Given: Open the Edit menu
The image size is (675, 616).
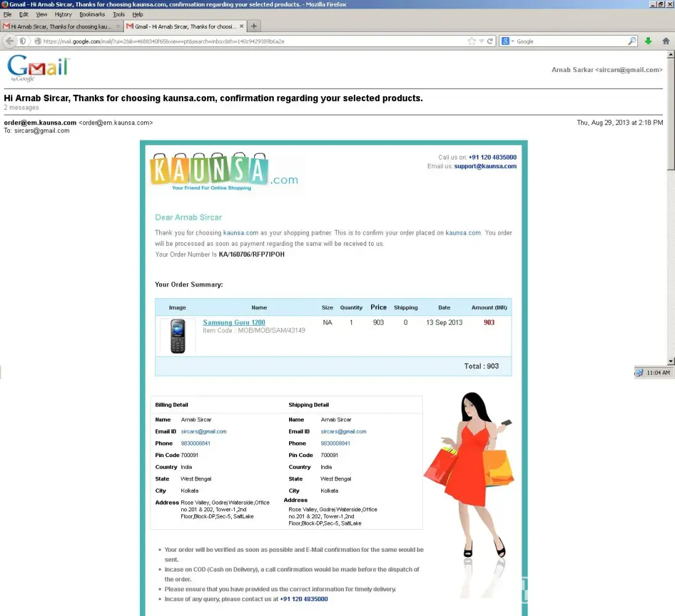Looking at the screenshot, I should pos(23,14).
